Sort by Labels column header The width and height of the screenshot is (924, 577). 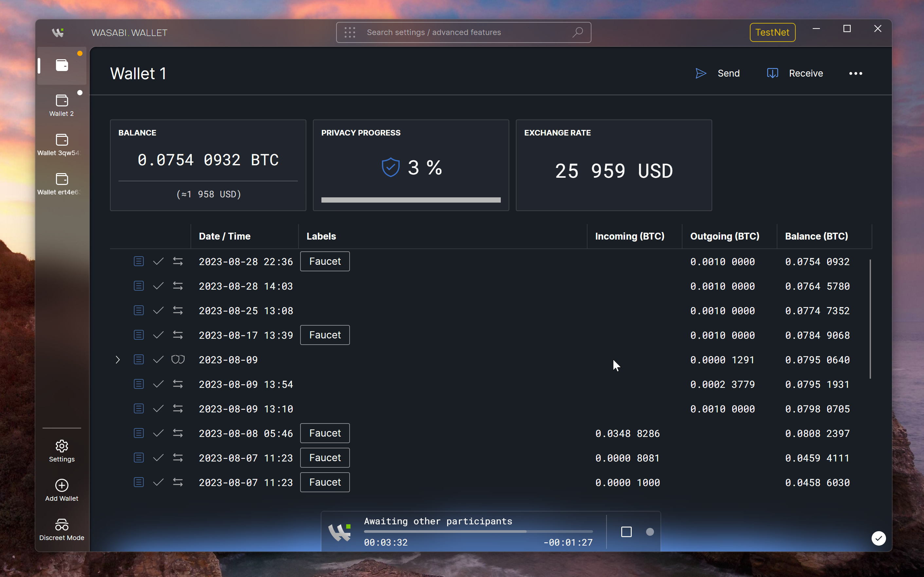click(321, 236)
